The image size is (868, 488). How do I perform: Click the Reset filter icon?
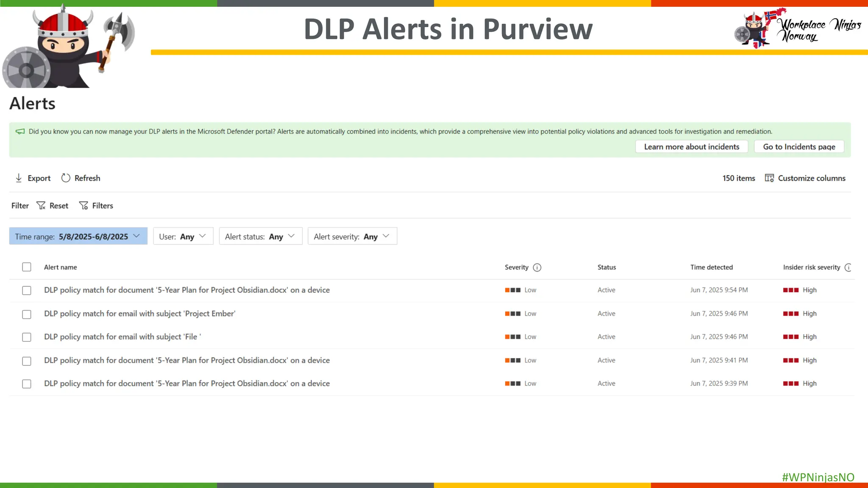pyautogui.click(x=41, y=206)
